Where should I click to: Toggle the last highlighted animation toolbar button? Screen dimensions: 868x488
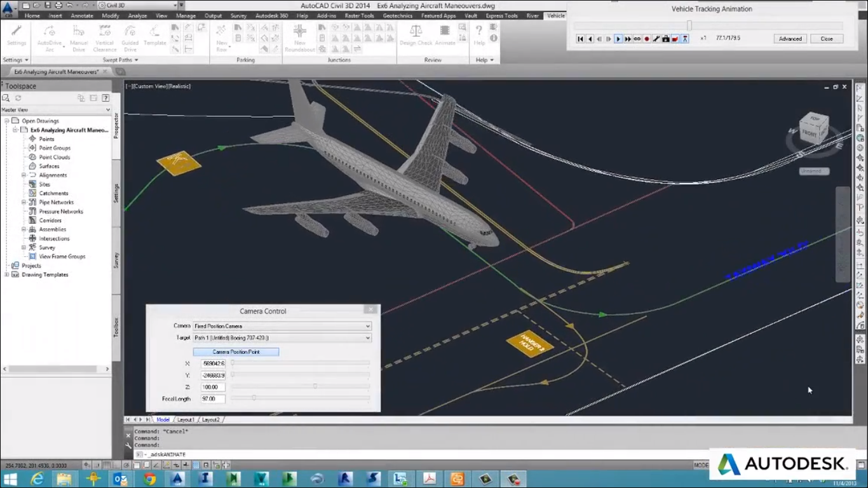[x=684, y=39]
